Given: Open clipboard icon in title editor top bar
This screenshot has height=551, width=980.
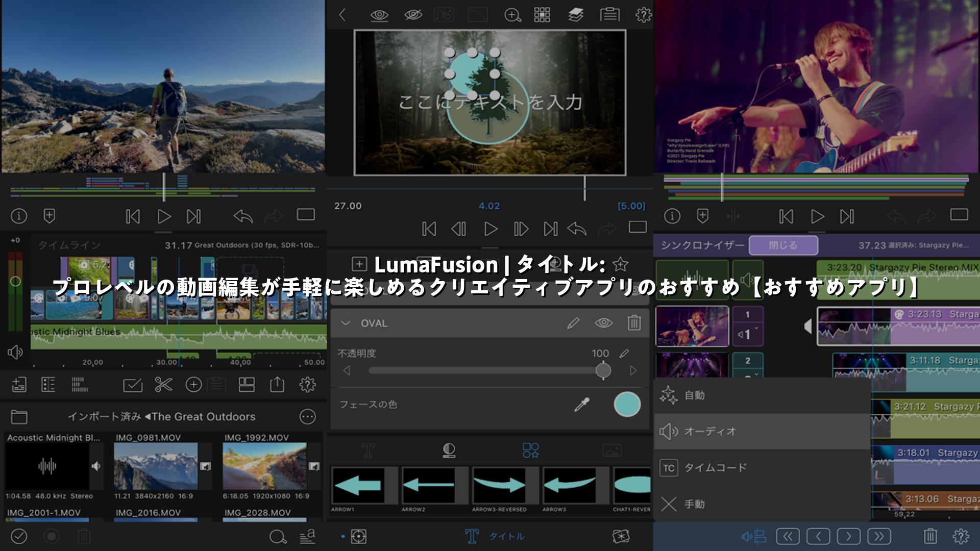Looking at the screenshot, I should 609,14.
